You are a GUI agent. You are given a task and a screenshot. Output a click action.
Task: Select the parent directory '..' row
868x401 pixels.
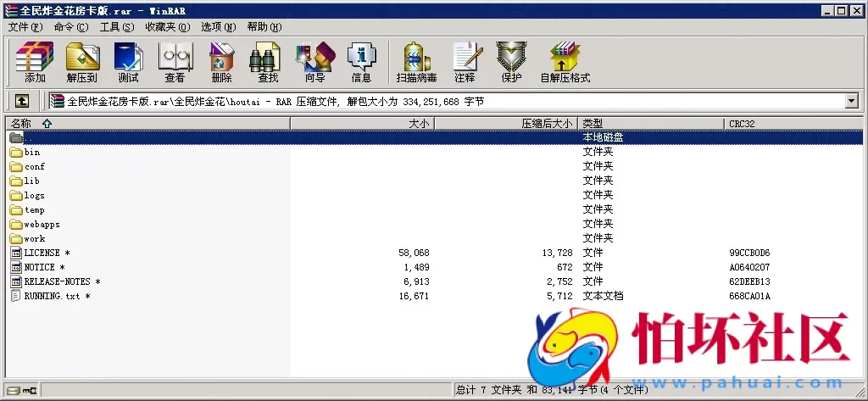pyautogui.click(x=434, y=137)
